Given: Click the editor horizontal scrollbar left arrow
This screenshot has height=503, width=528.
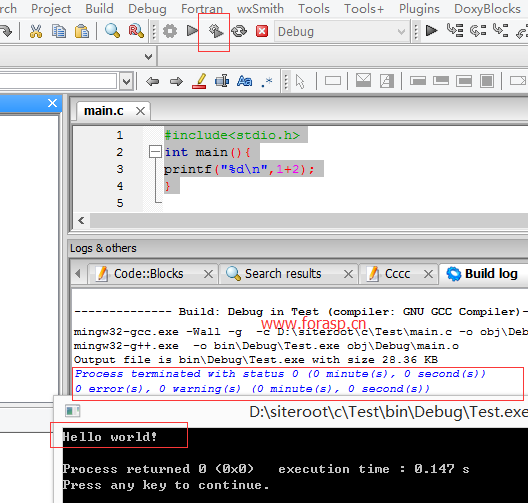Looking at the screenshot, I should (81, 221).
